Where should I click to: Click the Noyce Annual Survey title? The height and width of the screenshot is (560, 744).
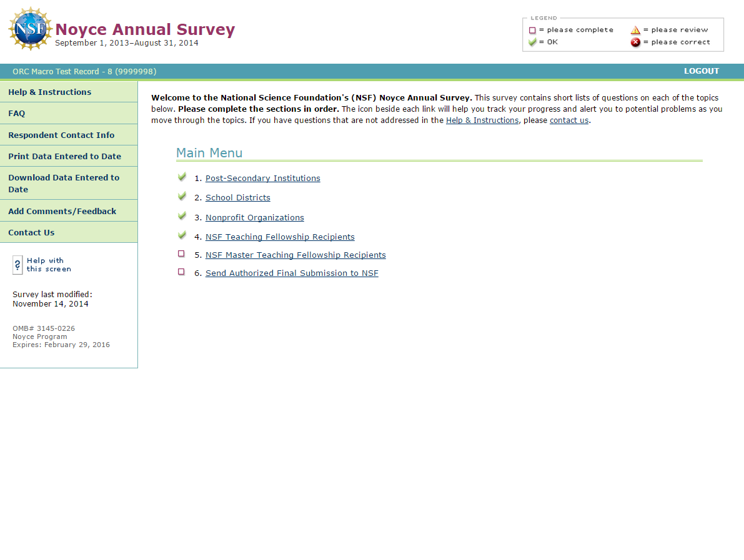click(145, 29)
